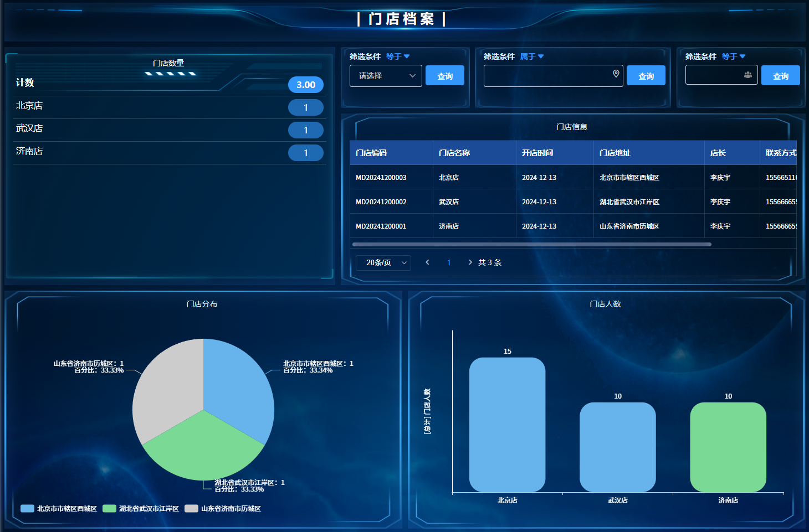The height and width of the screenshot is (532, 809).
Task: Open the 请选择 dropdown
Action: [x=386, y=76]
